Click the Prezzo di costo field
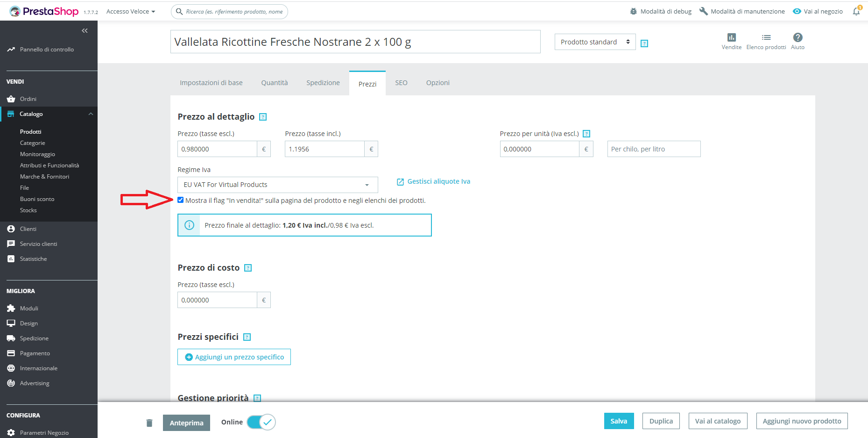868x438 pixels. [x=217, y=300]
